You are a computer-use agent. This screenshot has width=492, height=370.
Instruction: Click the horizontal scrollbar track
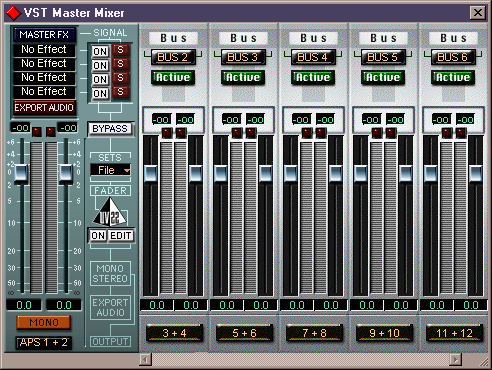click(300, 360)
